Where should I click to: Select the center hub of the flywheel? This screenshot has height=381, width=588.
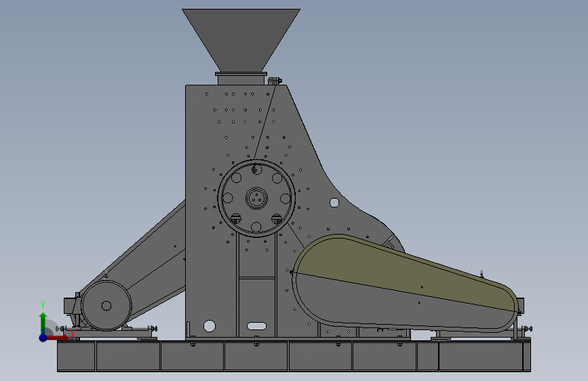tap(256, 198)
